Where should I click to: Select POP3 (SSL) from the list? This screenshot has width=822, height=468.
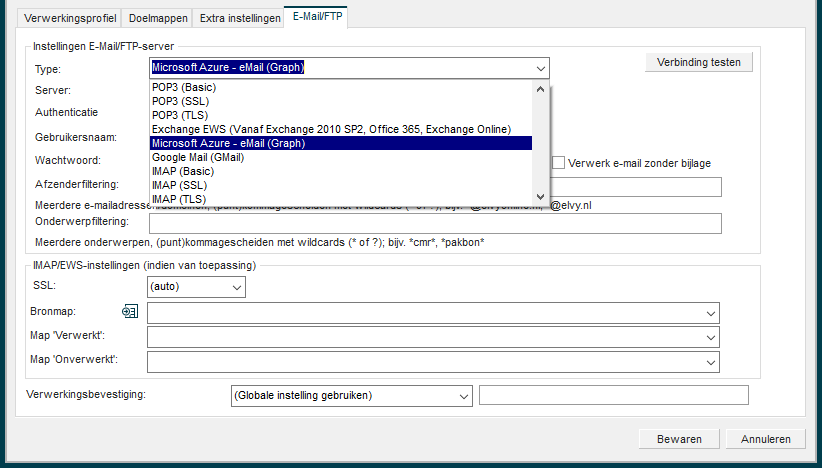[180, 101]
